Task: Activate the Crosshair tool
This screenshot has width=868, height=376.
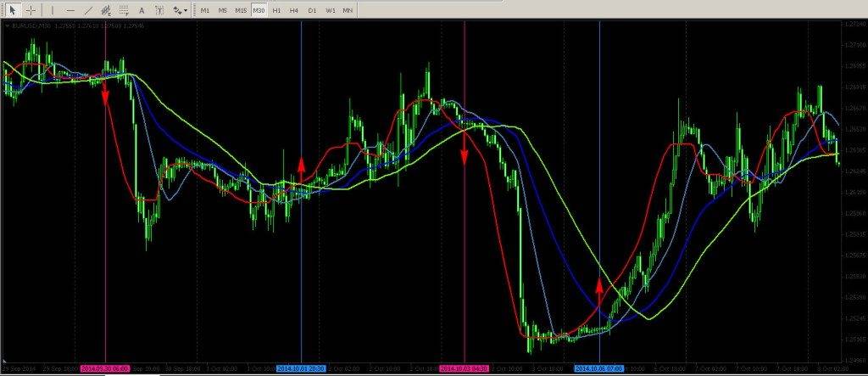Action: [x=31, y=10]
